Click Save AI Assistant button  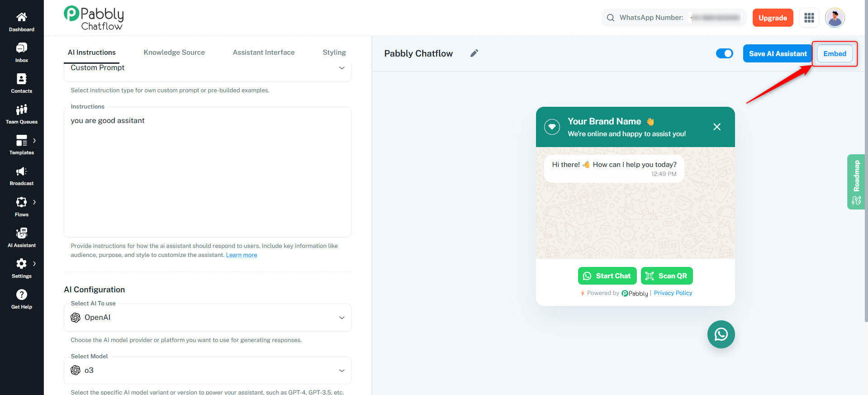click(x=778, y=53)
